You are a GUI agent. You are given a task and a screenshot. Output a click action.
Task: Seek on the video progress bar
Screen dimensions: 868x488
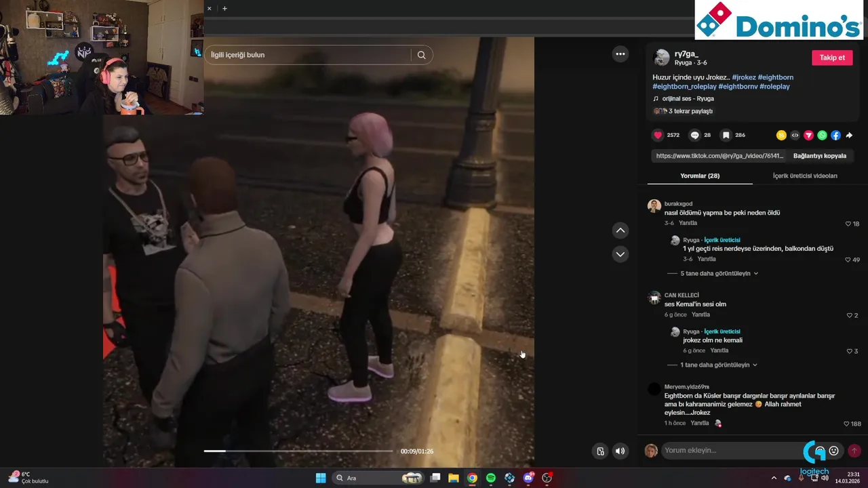(x=298, y=451)
